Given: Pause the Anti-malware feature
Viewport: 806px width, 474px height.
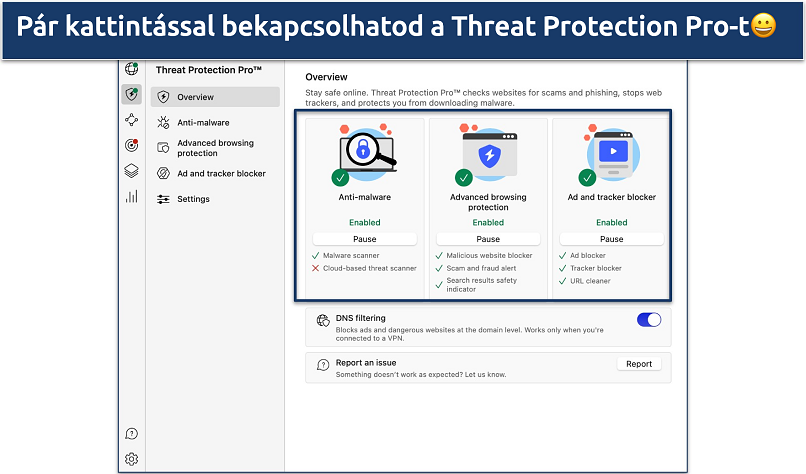Looking at the screenshot, I should click(364, 239).
